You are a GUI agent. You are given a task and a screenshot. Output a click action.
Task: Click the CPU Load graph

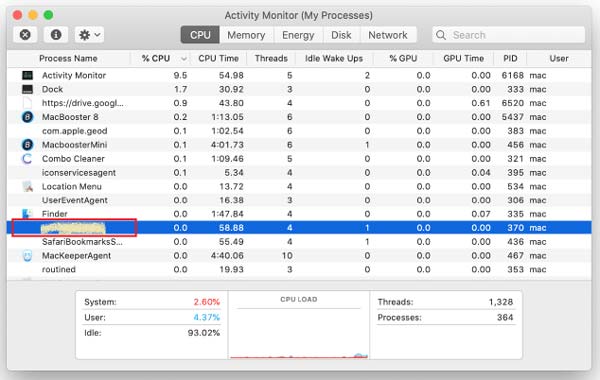coord(299,325)
